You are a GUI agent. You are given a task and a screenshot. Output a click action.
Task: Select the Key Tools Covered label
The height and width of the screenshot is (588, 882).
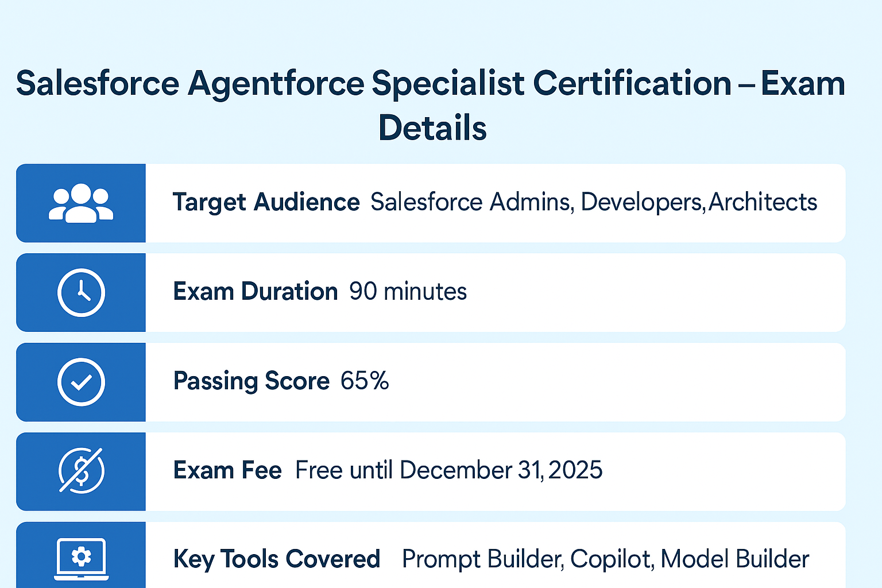[277, 559]
